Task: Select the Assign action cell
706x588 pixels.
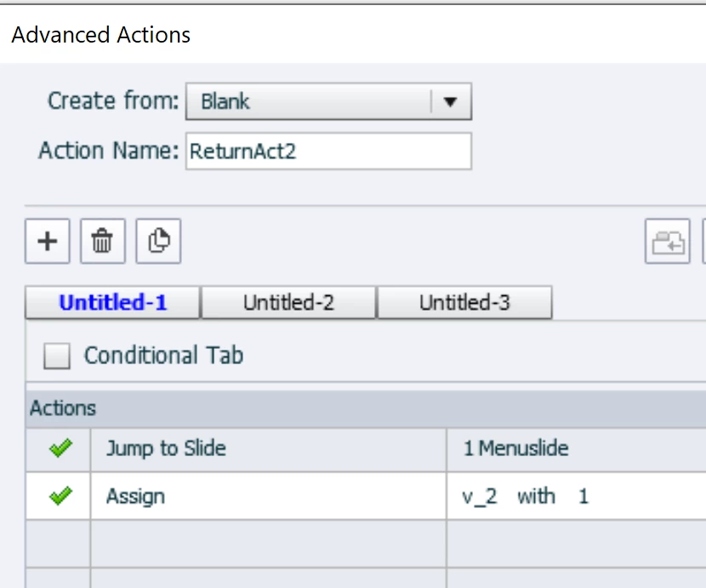Action: [x=268, y=496]
